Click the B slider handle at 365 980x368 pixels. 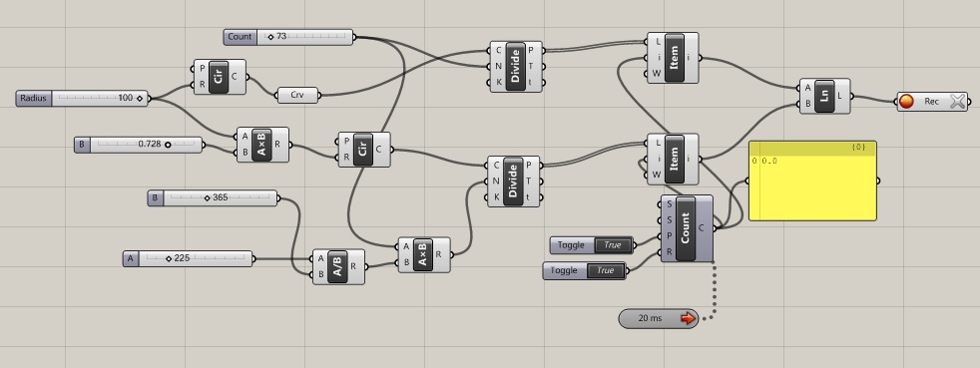pos(207,198)
